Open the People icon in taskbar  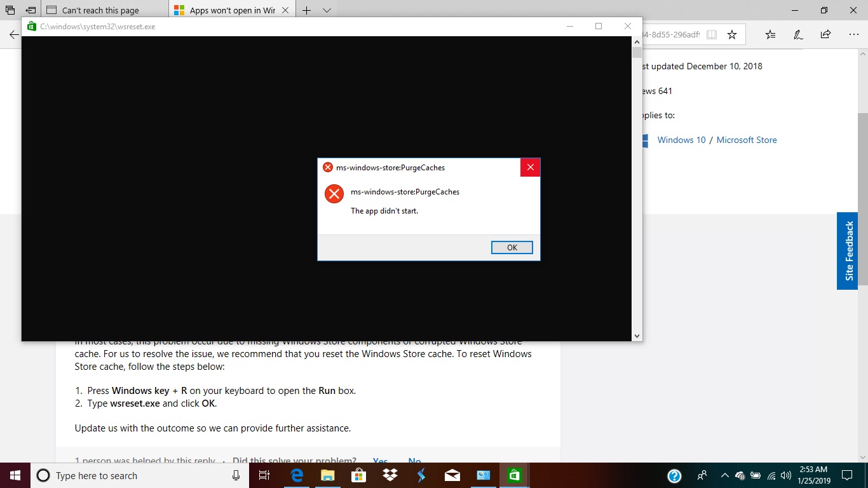702,475
